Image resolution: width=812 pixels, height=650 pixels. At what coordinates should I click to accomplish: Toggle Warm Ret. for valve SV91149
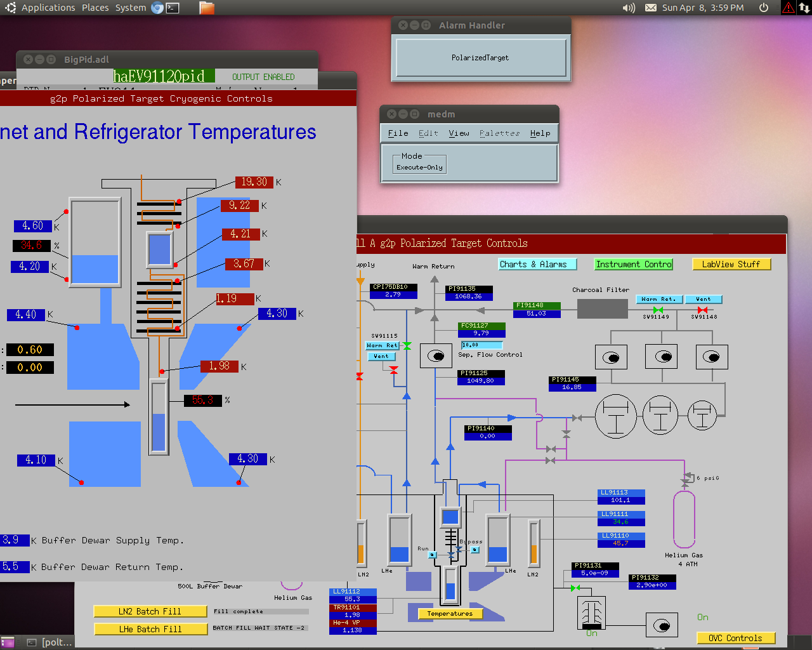(659, 299)
